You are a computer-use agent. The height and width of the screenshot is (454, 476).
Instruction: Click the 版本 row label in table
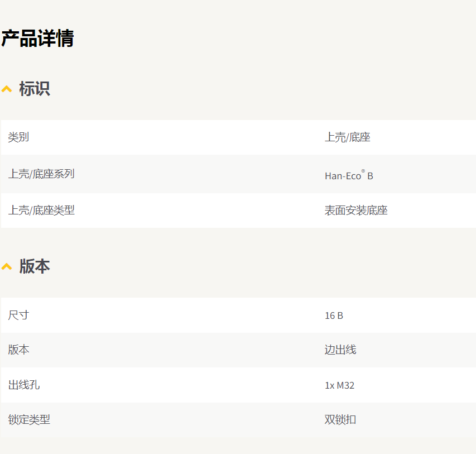coord(18,350)
